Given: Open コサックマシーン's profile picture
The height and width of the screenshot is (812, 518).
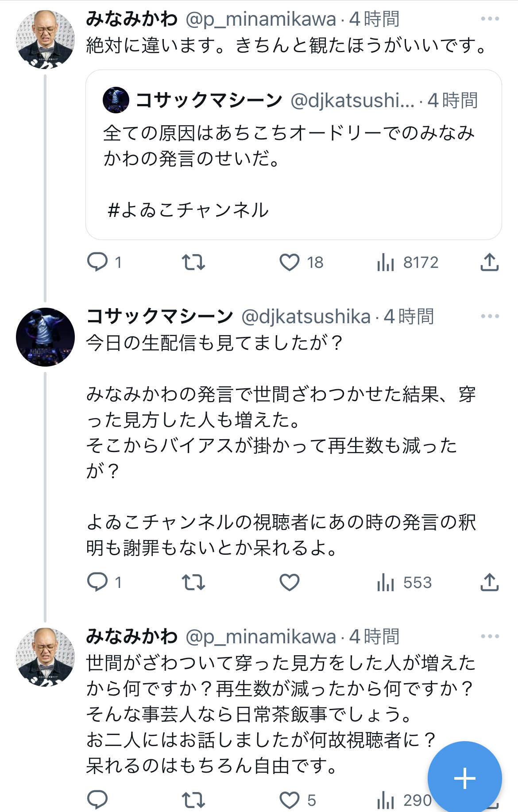Looking at the screenshot, I should (45, 337).
